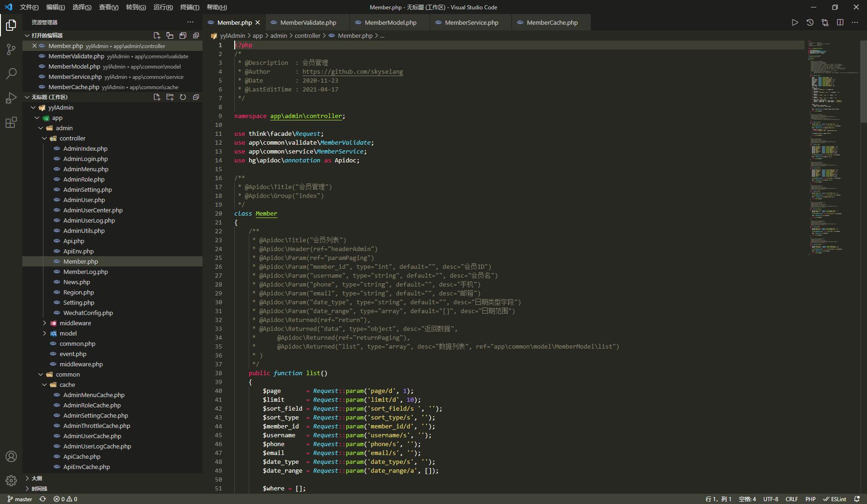Open Run and Debug view
Image resolution: width=867 pixels, height=504 pixels.
click(x=11, y=98)
